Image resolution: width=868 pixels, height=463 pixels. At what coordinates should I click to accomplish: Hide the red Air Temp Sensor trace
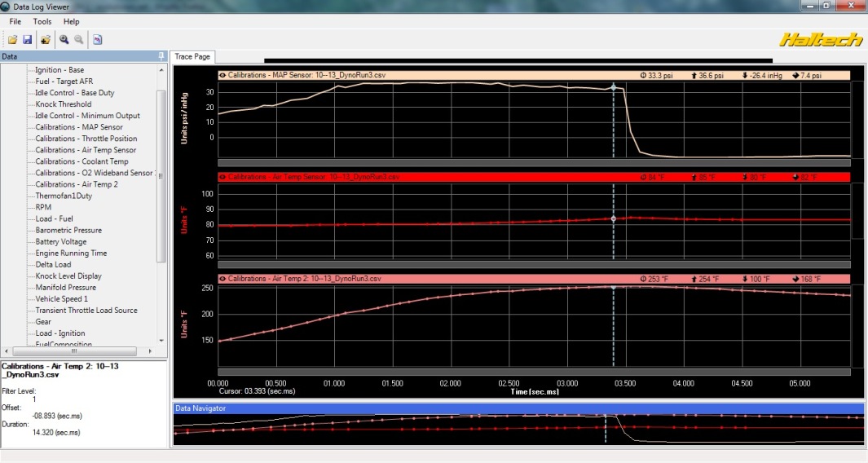[x=223, y=177]
